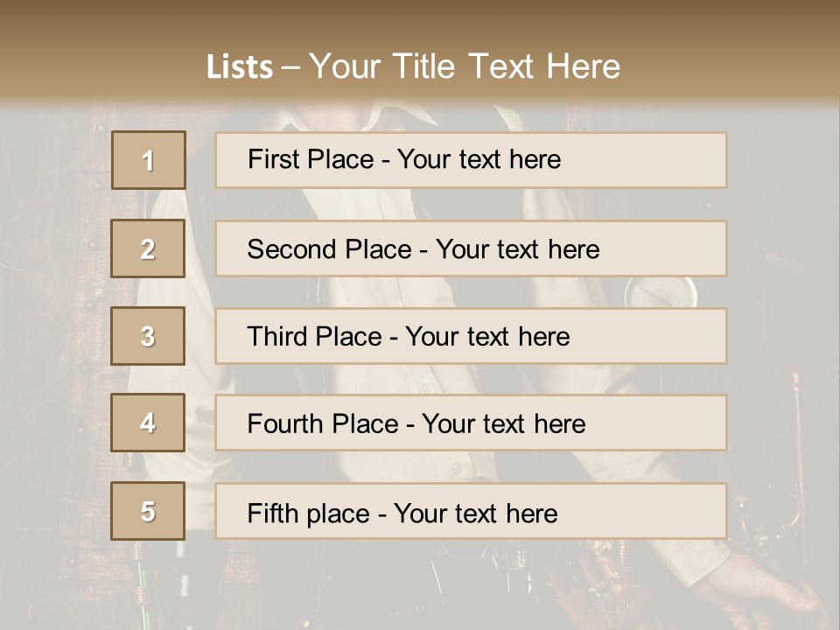The height and width of the screenshot is (630, 840).
Task: Click the number 3 box
Action: (149, 336)
